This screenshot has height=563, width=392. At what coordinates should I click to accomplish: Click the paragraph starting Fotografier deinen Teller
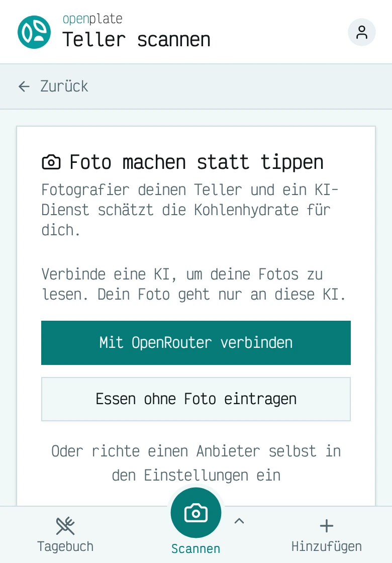pos(189,210)
